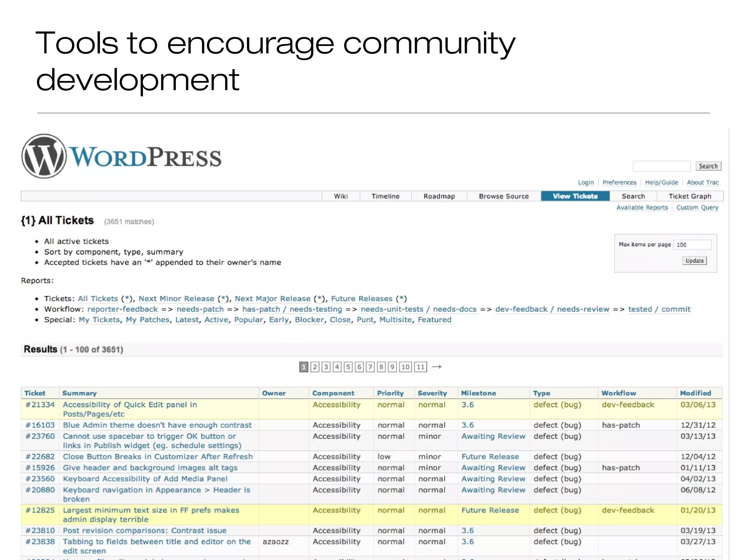This screenshot has width=747, height=560.
Task: Switch to the Roadmap tab
Action: pos(439,196)
